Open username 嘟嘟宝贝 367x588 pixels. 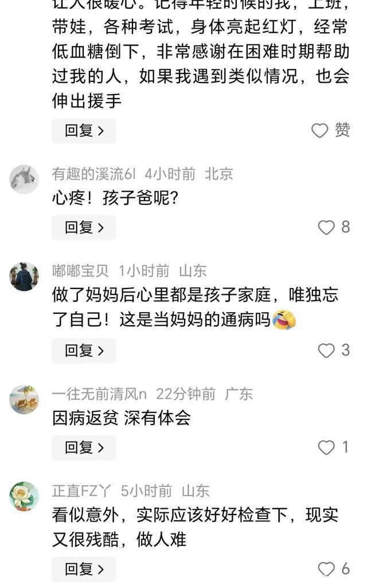pyautogui.click(x=80, y=271)
